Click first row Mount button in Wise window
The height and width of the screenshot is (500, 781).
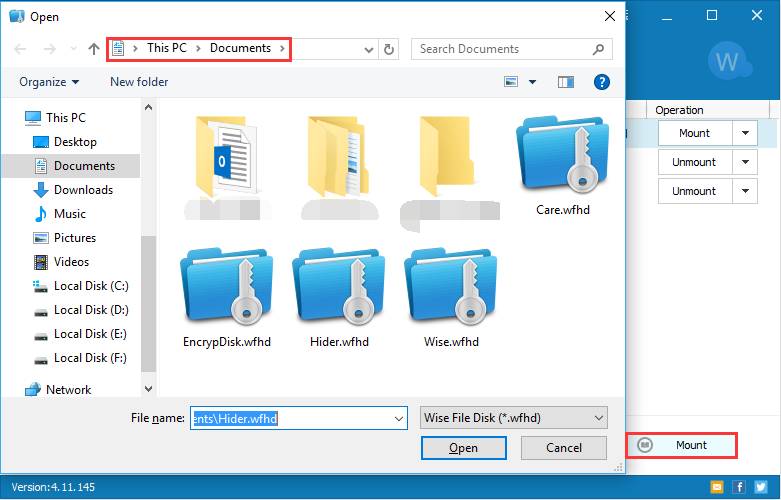coord(695,133)
